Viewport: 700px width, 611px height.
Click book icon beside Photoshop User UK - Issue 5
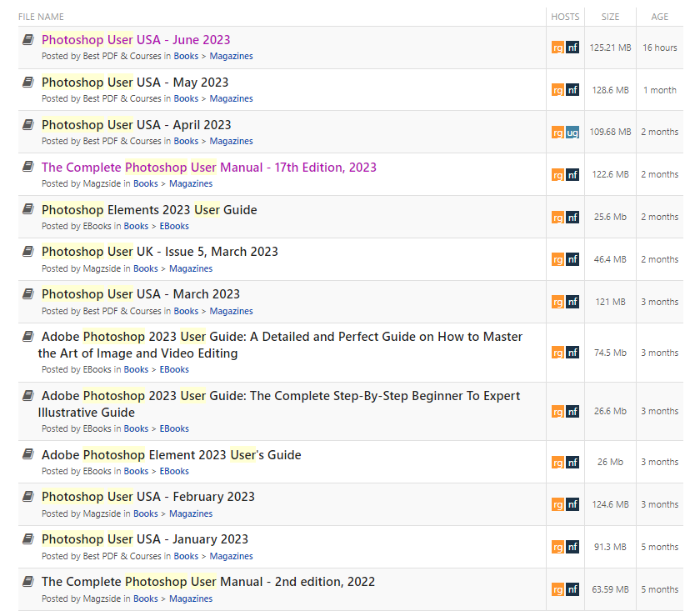tap(28, 252)
